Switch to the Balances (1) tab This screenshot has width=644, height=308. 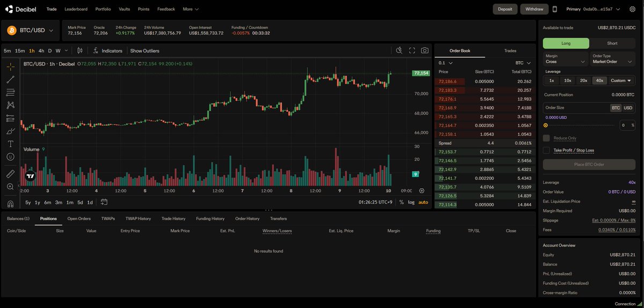[x=18, y=219]
